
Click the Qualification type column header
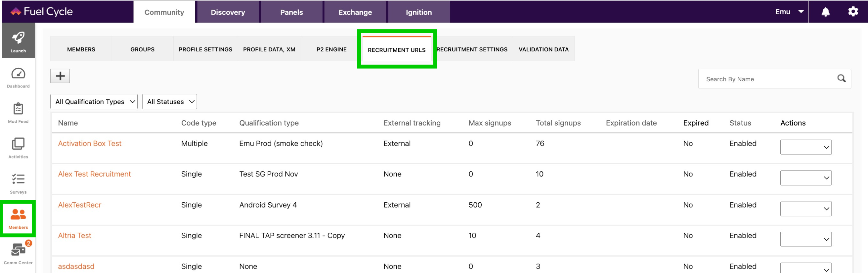point(269,123)
